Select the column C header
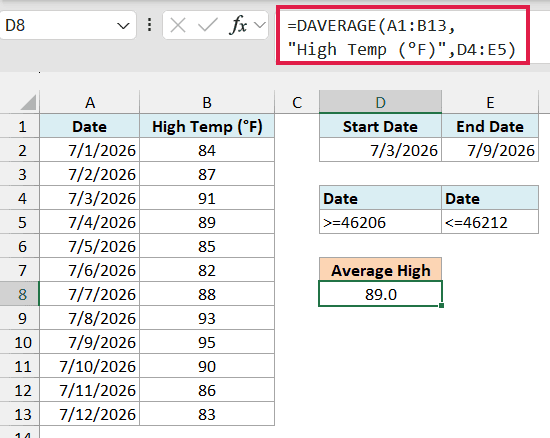 297,102
